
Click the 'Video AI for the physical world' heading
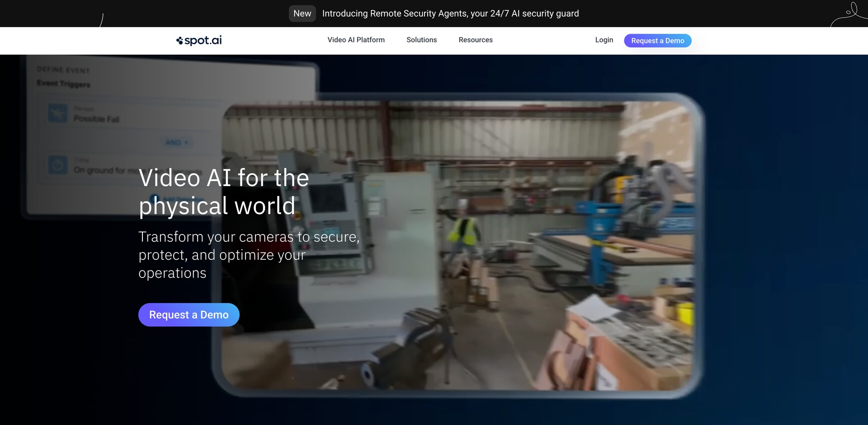(x=224, y=191)
